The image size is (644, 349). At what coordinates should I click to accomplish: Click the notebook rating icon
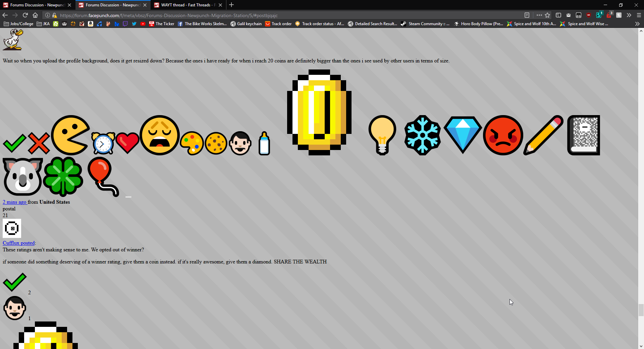(584, 135)
